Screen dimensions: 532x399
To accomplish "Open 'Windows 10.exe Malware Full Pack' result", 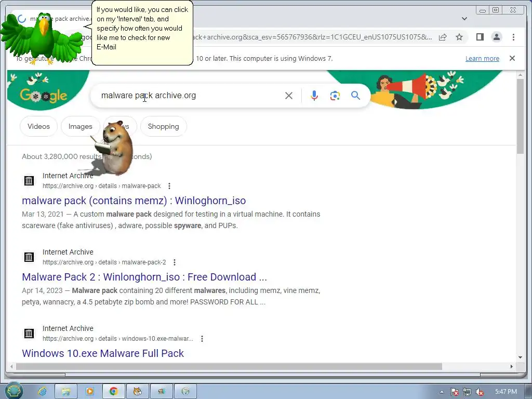I will [x=103, y=353].
